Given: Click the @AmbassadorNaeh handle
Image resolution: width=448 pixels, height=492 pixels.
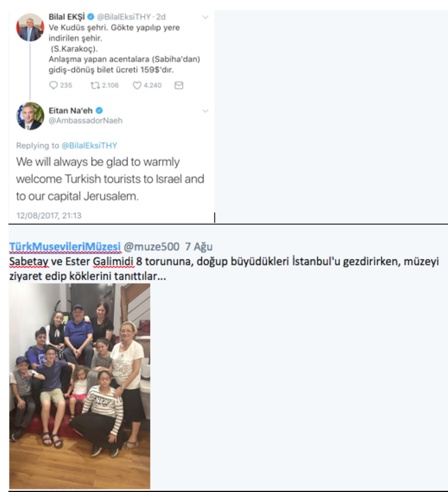Looking at the screenshot, I should point(85,120).
